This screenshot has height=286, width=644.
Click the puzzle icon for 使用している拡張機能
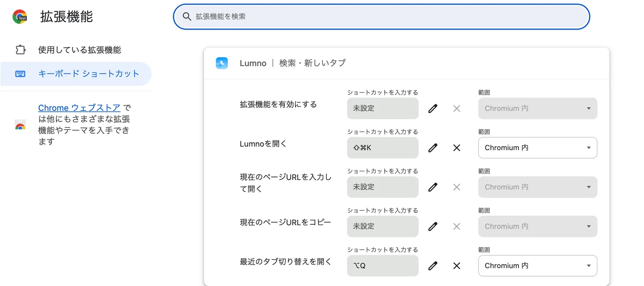click(20, 50)
